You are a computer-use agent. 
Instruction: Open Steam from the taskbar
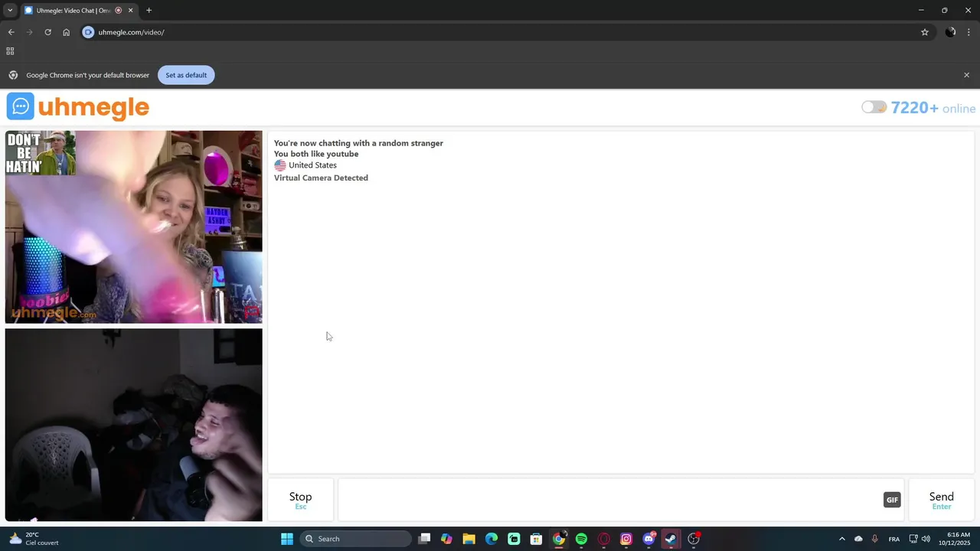coord(671,539)
